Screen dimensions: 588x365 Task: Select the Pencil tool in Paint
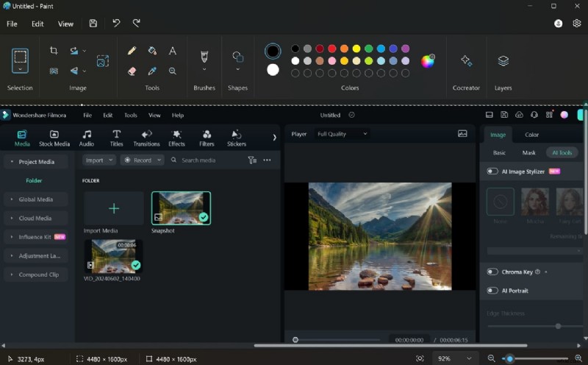tap(132, 51)
